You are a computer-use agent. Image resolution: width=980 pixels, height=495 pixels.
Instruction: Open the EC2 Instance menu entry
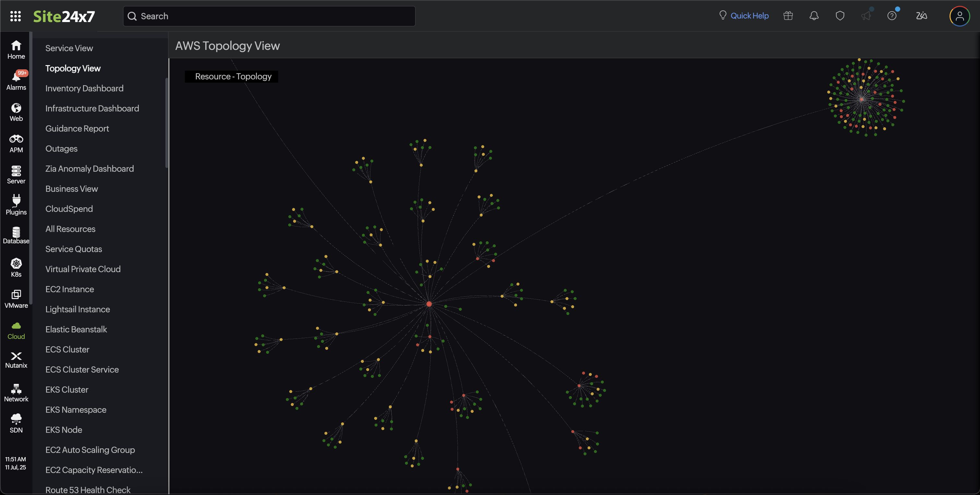click(x=69, y=289)
